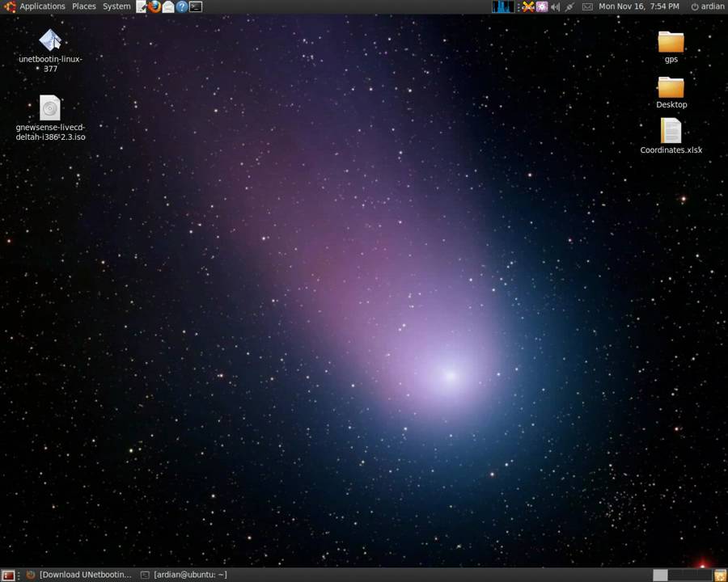This screenshot has height=582, width=728.
Task: Launch Terminal from the top panel
Action: pos(196,6)
